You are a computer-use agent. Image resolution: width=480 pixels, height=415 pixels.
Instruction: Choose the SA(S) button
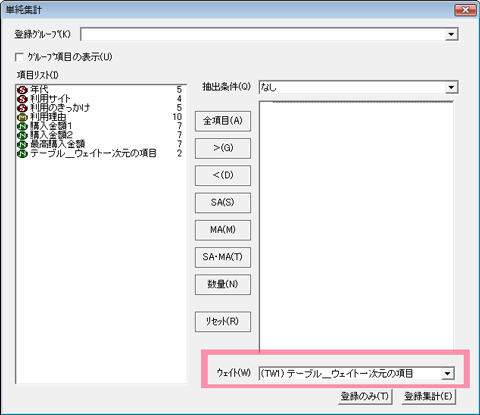[x=223, y=203]
